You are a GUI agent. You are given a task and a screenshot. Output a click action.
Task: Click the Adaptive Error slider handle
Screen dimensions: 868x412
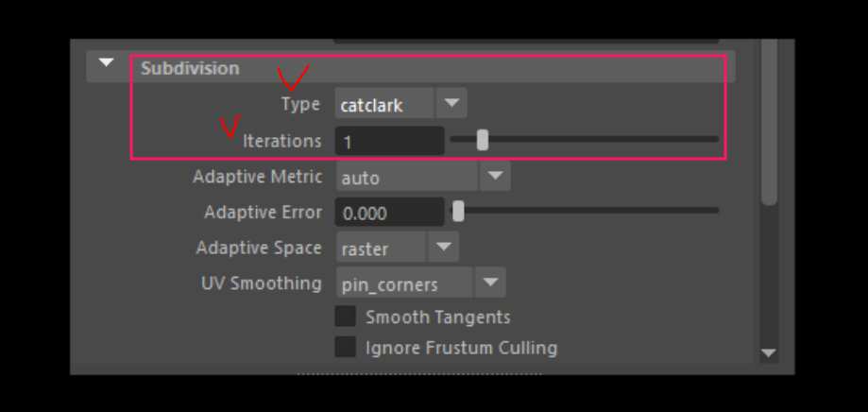(x=458, y=211)
